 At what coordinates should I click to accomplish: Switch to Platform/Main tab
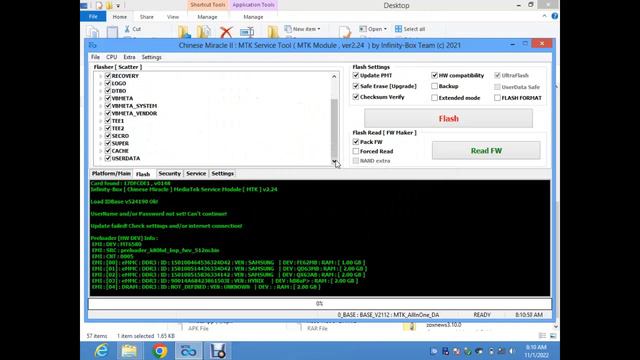pyautogui.click(x=111, y=173)
